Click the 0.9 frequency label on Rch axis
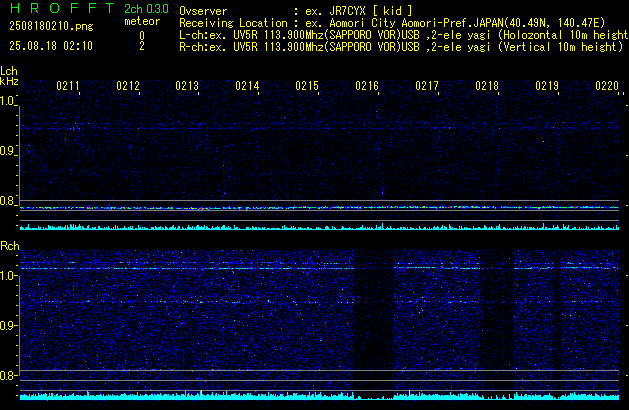The image size is (629, 410). point(7,325)
